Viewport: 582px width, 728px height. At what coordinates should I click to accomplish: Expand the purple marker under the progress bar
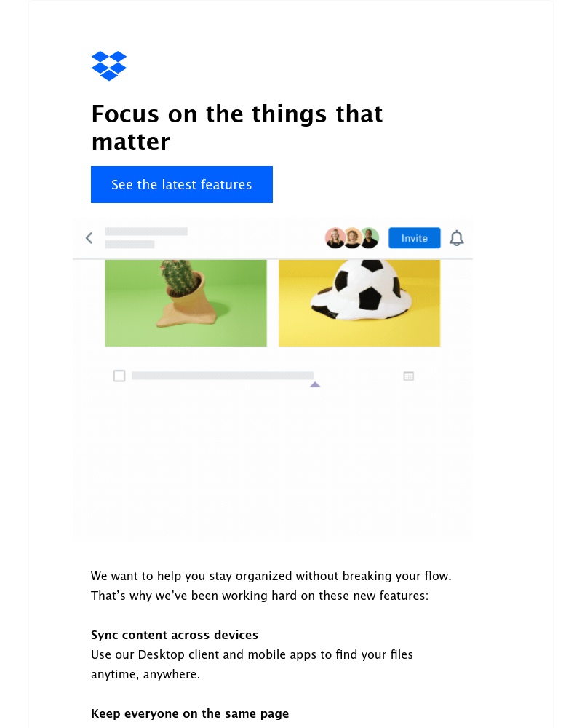coord(315,384)
